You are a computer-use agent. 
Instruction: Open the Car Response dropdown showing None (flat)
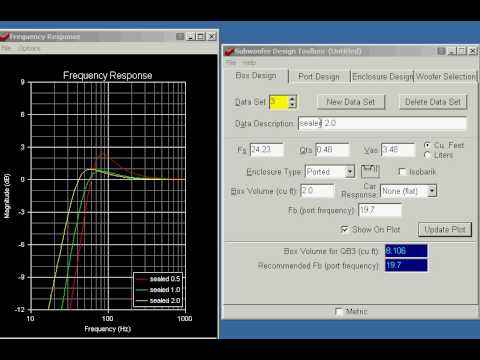coord(432,191)
